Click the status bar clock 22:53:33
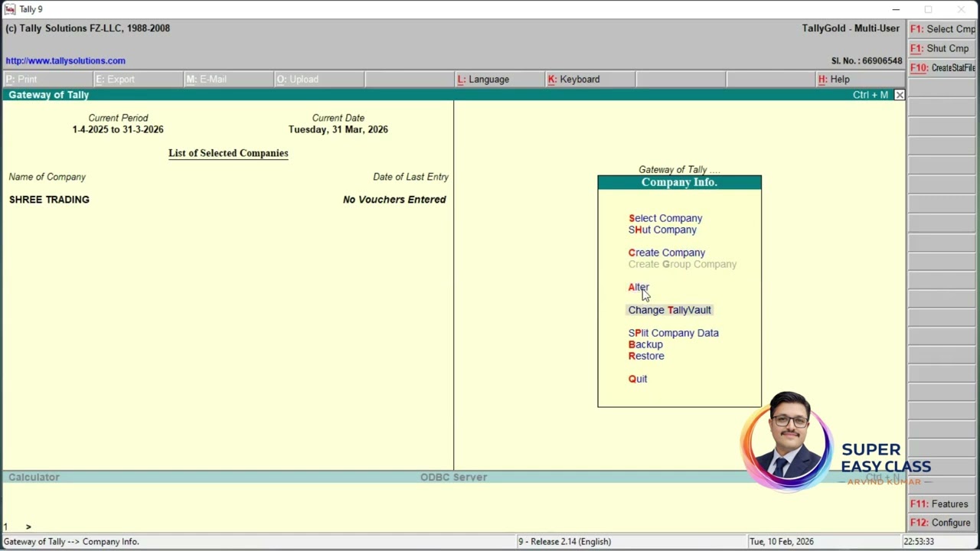 tap(919, 542)
